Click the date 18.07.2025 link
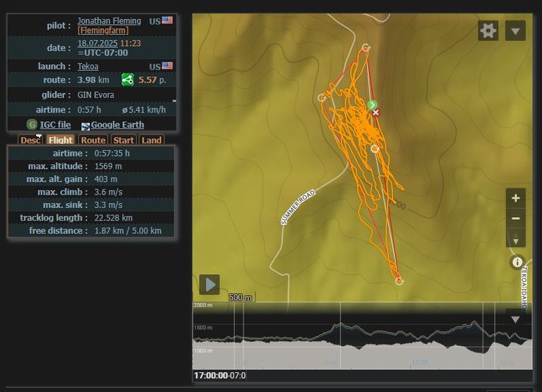This screenshot has width=542, height=392. 97,44
